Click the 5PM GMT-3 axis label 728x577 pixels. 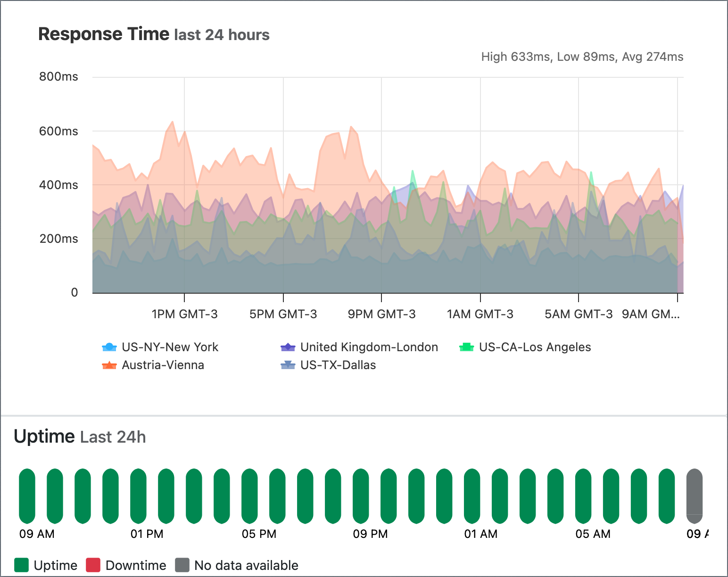[x=283, y=314]
